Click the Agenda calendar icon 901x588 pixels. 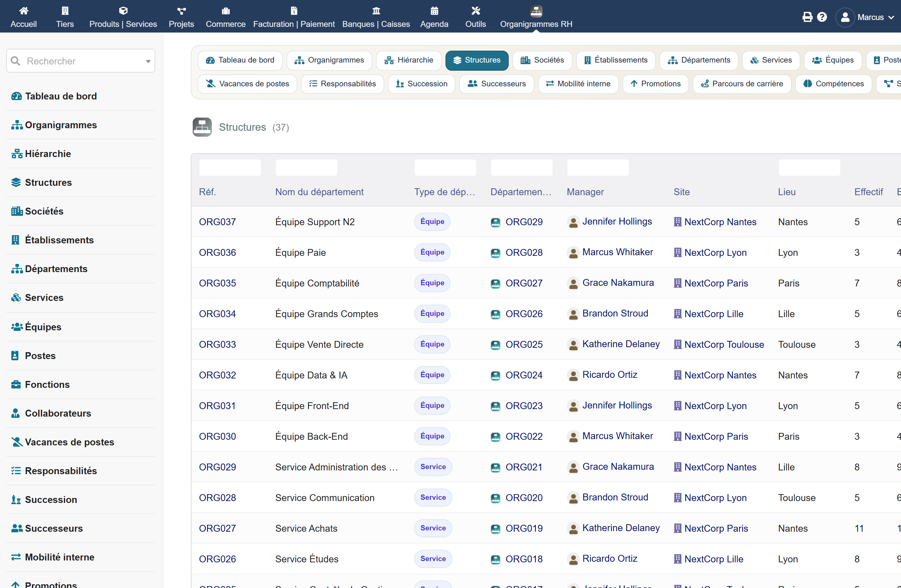(434, 11)
